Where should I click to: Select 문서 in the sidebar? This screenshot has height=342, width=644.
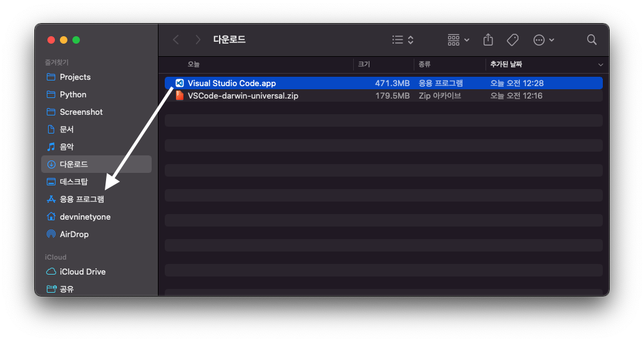pos(97,129)
